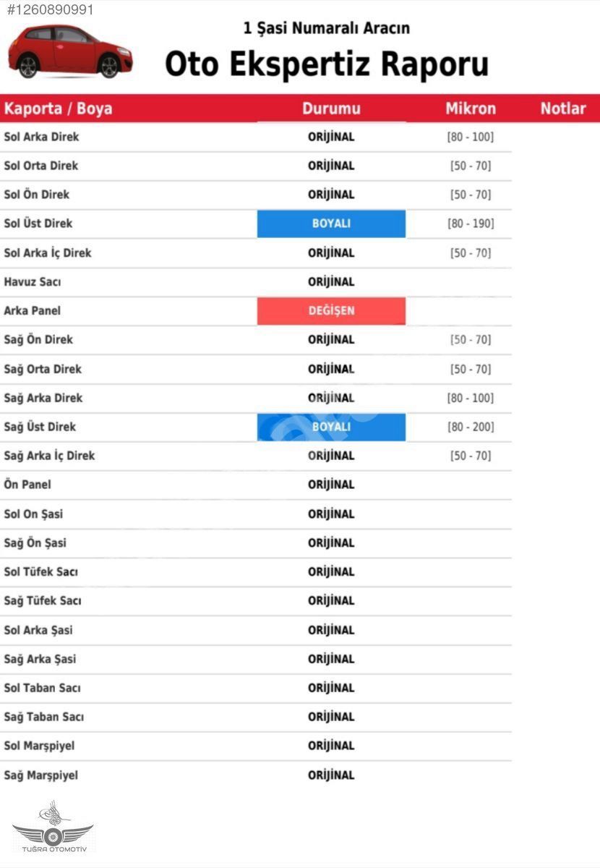Image resolution: width=600 pixels, height=868 pixels.
Task: Click micron value [80 - 200]
Action: tap(471, 427)
